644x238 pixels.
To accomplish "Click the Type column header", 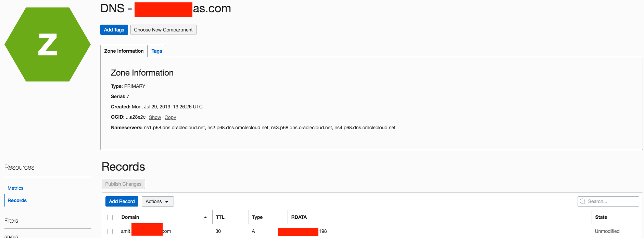I will pos(257,217).
